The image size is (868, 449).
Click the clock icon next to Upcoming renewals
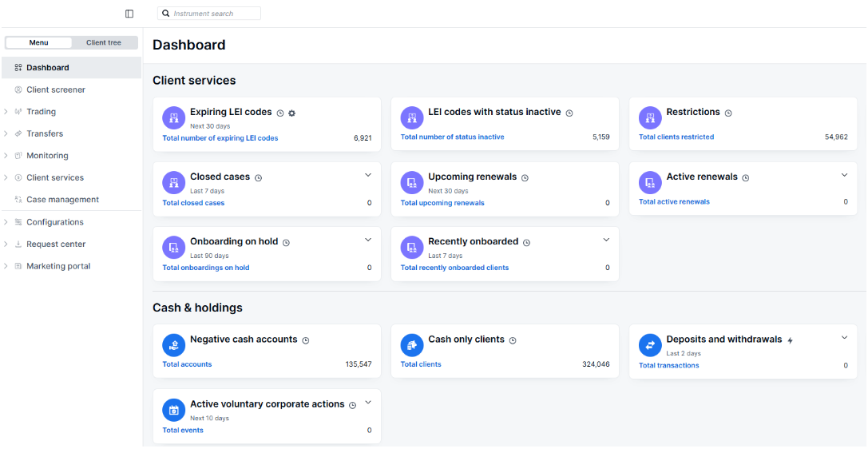[525, 178]
